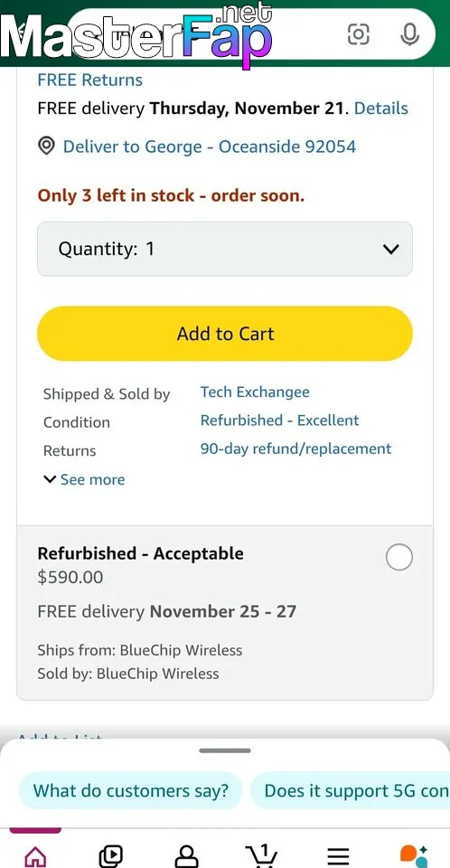Tap the What do customers say? chip
Image resolution: width=450 pixels, height=868 pixels.
tap(131, 790)
